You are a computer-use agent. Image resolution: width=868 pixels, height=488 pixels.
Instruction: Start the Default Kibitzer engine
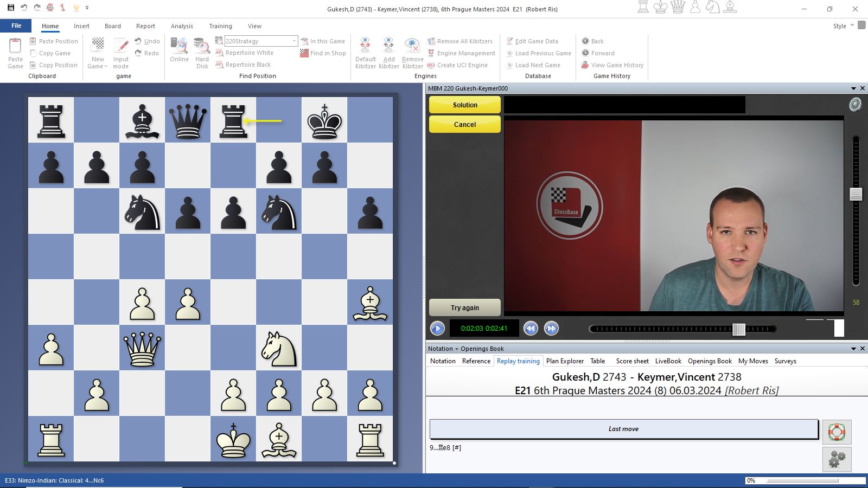click(x=365, y=46)
